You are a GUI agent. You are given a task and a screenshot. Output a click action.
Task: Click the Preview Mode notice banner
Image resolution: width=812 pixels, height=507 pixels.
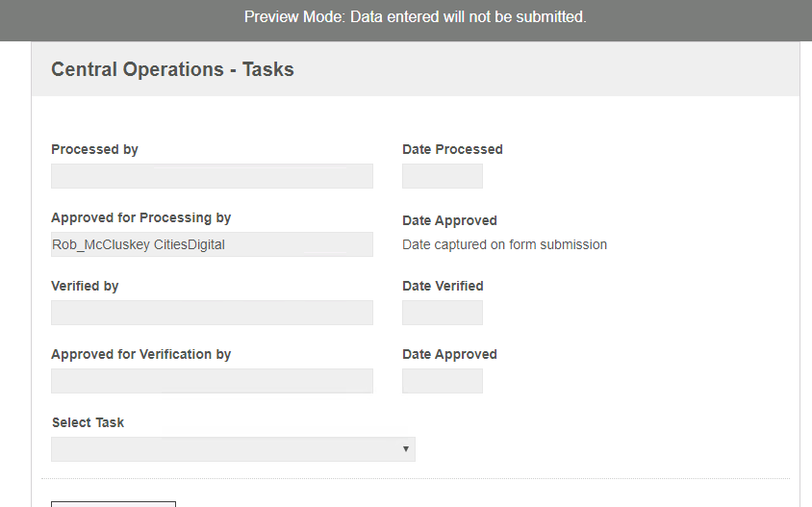pyautogui.click(x=415, y=17)
